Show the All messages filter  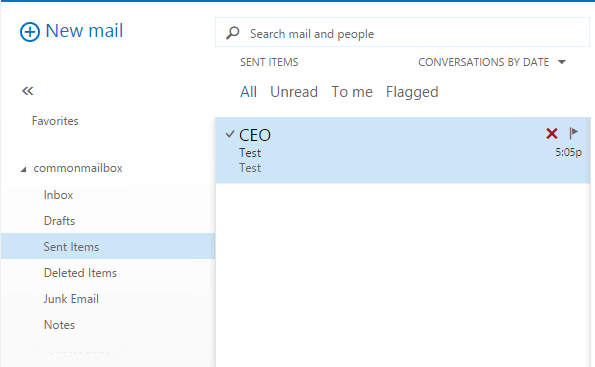point(249,92)
